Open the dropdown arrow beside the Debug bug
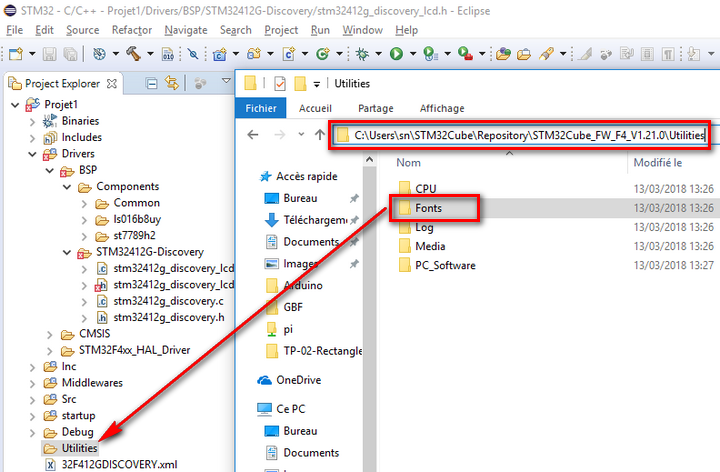 point(378,54)
